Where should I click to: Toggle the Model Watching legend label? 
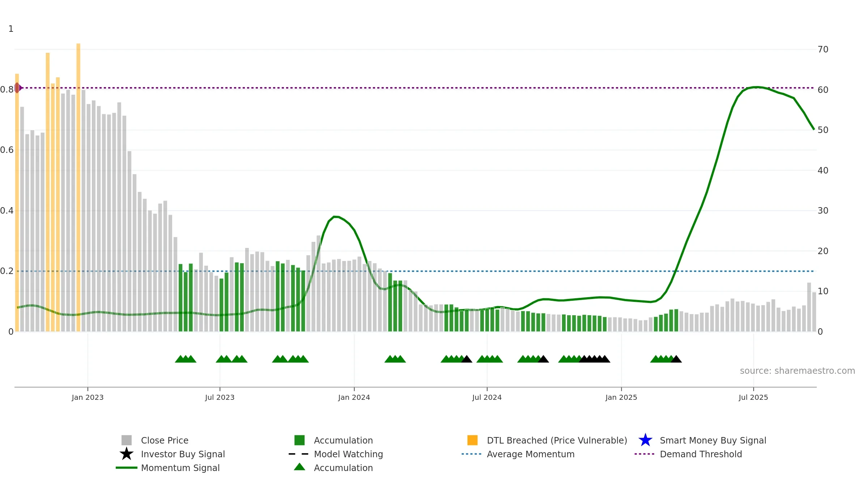[x=348, y=454]
